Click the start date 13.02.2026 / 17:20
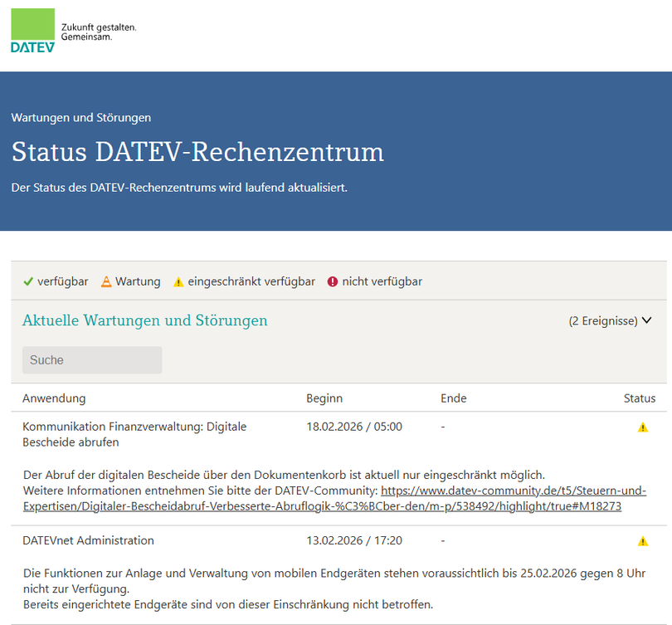The image size is (672, 625). click(354, 540)
